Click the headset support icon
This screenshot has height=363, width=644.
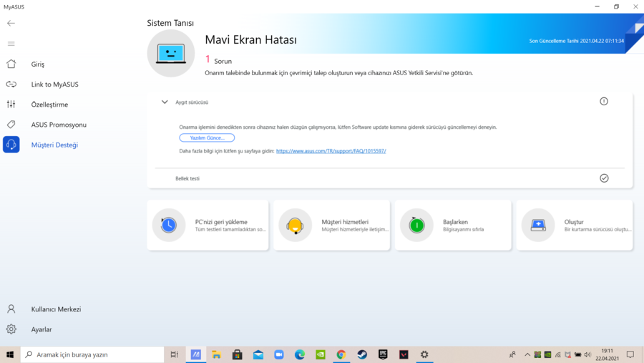pyautogui.click(x=11, y=145)
